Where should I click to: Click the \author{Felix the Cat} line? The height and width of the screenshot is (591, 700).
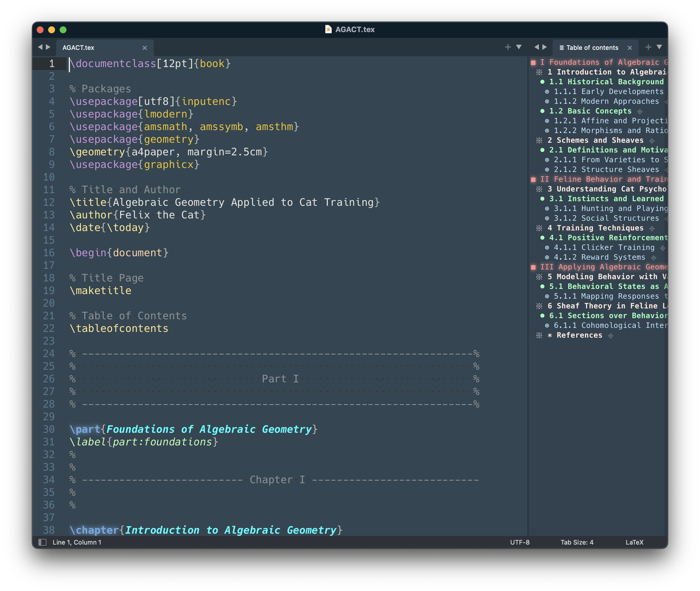click(x=137, y=215)
